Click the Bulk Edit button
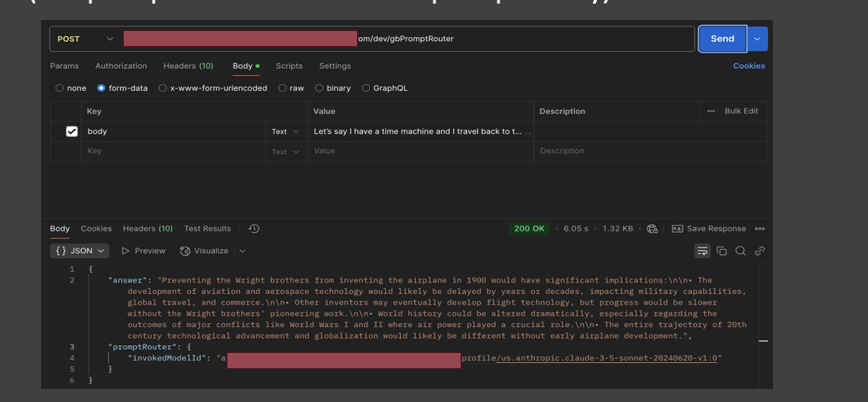 pos(741,111)
